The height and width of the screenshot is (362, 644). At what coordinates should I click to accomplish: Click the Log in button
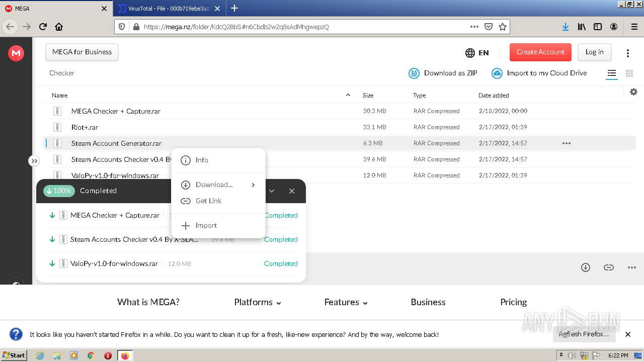(x=594, y=52)
